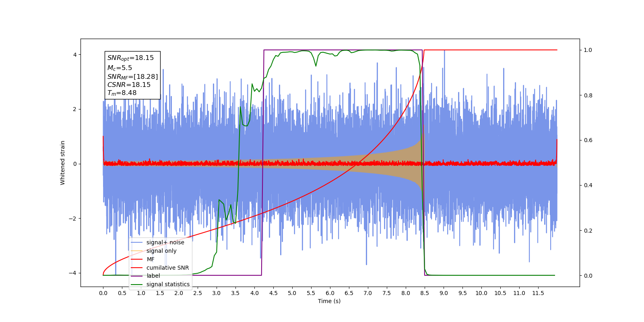
Task: Select the Mc=5.5 annotation text
Action: (x=120, y=68)
